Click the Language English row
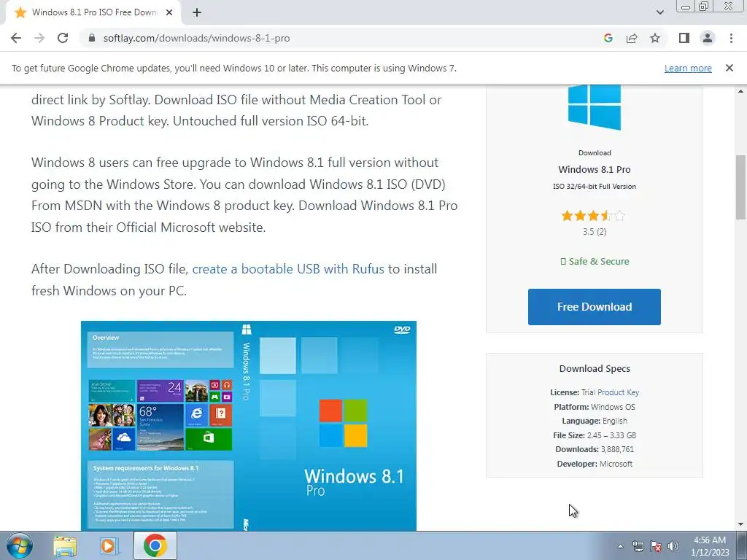 (595, 421)
